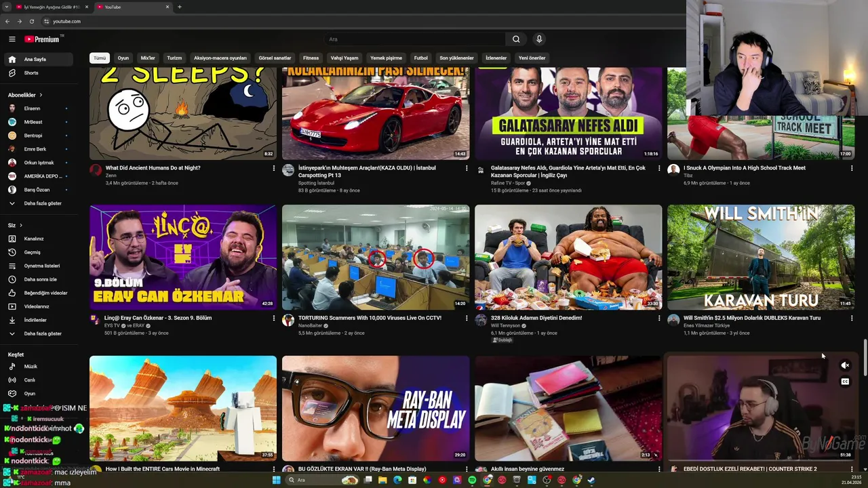Viewport: 868px width, 488px height.
Task: Open Steam from the taskbar
Action: pyautogui.click(x=591, y=480)
